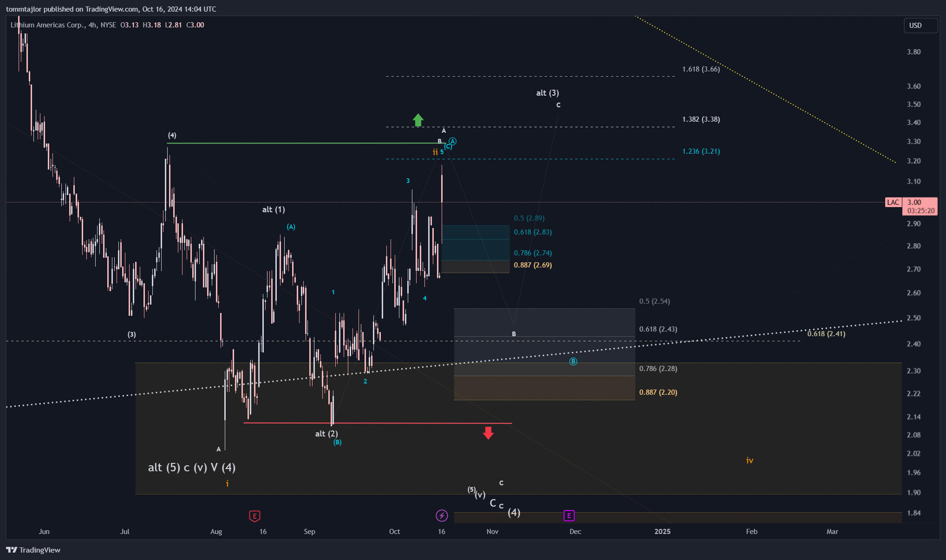This screenshot has height=560, width=946.
Task: Click the 1.618 (3.66) Fibonacci label
Action: pyautogui.click(x=701, y=69)
